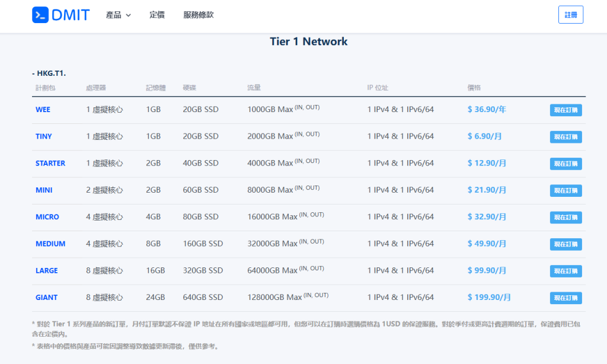Open the MINI plan details link
This screenshot has height=364, width=607.
(43, 190)
